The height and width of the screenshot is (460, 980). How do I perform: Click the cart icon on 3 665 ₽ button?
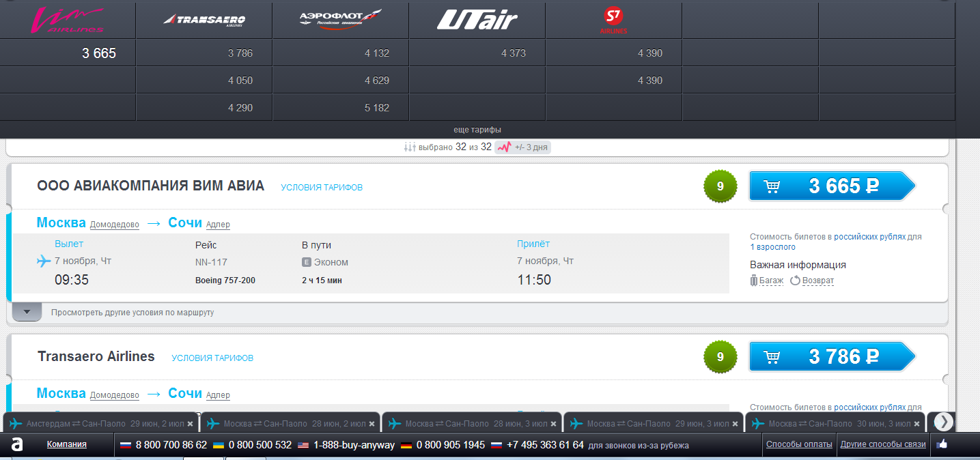click(772, 186)
